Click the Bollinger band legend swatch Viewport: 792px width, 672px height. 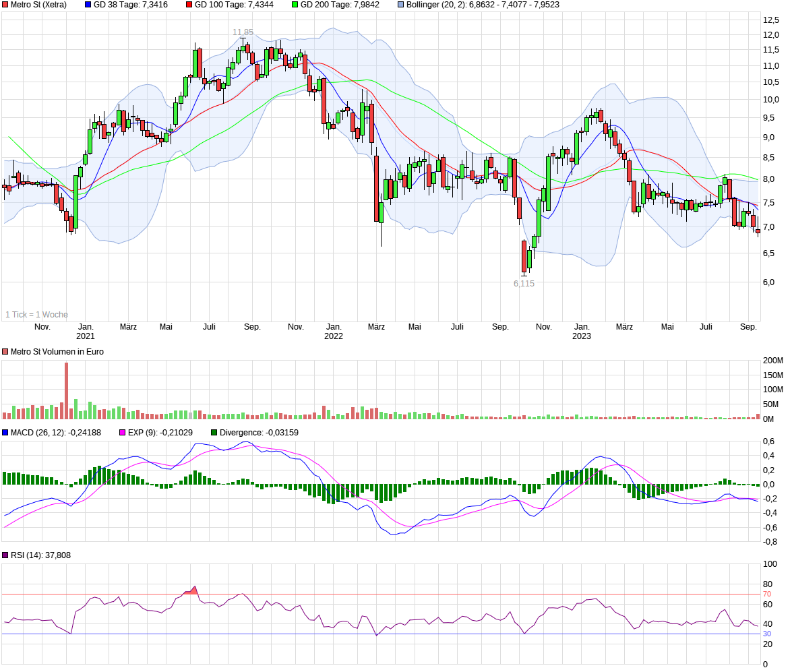pyautogui.click(x=400, y=5)
